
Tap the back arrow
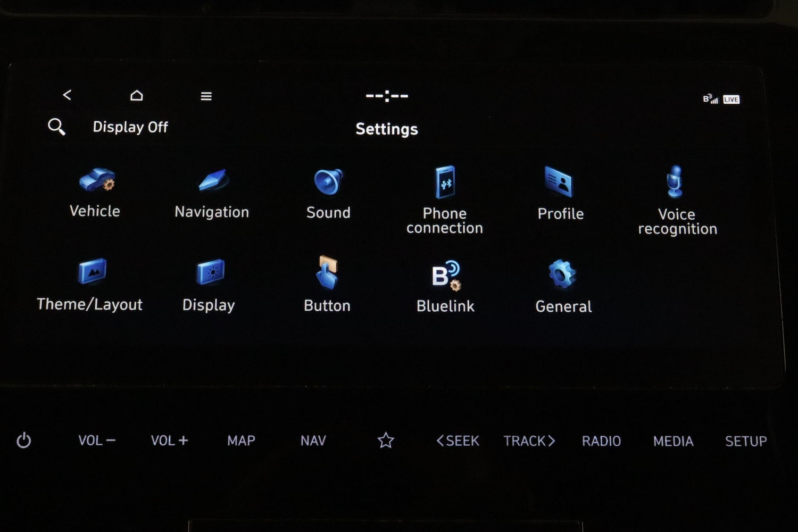click(67, 95)
